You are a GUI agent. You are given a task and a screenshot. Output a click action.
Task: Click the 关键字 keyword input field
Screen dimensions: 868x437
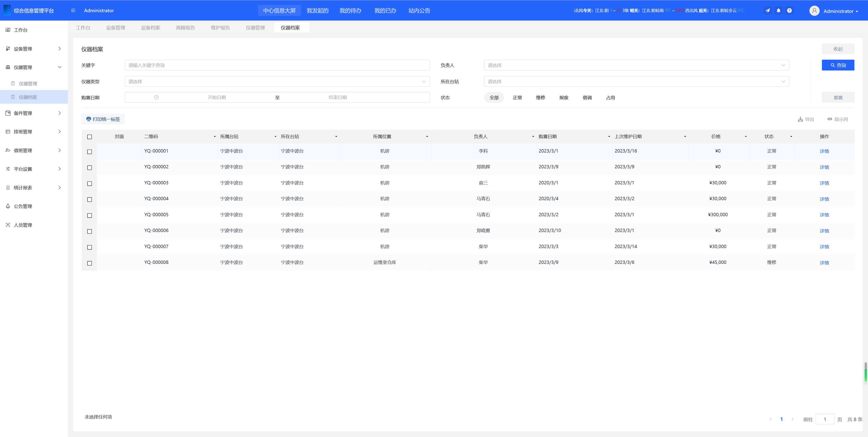point(277,65)
